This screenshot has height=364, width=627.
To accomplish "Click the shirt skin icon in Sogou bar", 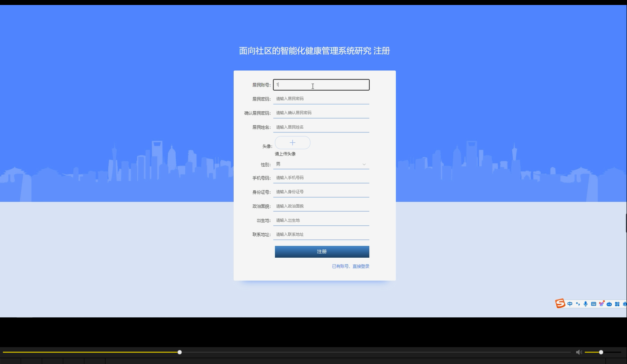I will [601, 304].
